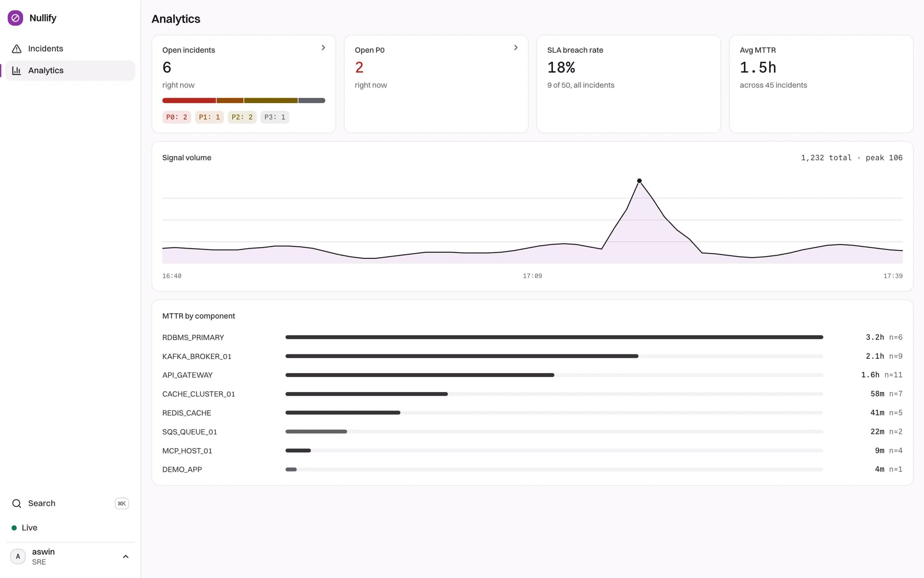Click the SQS_QUEUE_01 row label
Image resolution: width=924 pixels, height=578 pixels.
pyautogui.click(x=190, y=432)
